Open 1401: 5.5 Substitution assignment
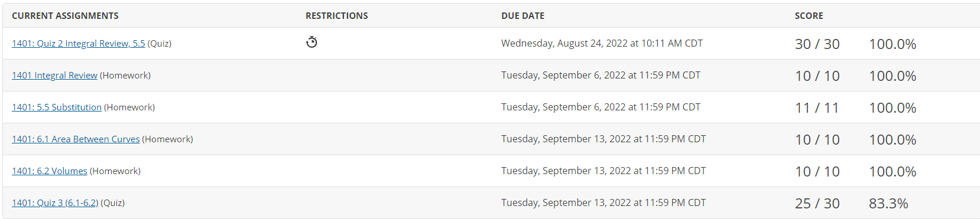980x219 pixels. (x=57, y=107)
